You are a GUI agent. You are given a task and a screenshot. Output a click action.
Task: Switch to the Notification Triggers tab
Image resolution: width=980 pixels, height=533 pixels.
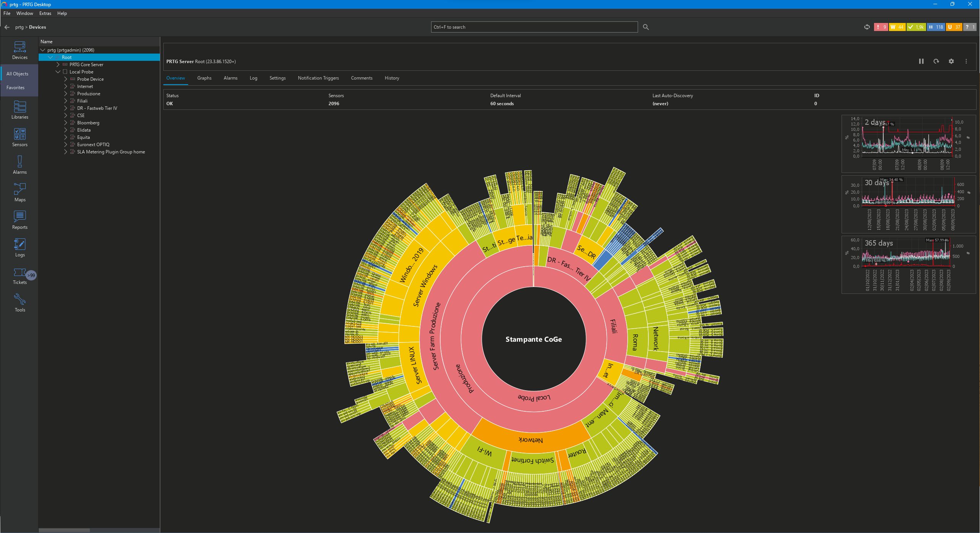pyautogui.click(x=318, y=78)
